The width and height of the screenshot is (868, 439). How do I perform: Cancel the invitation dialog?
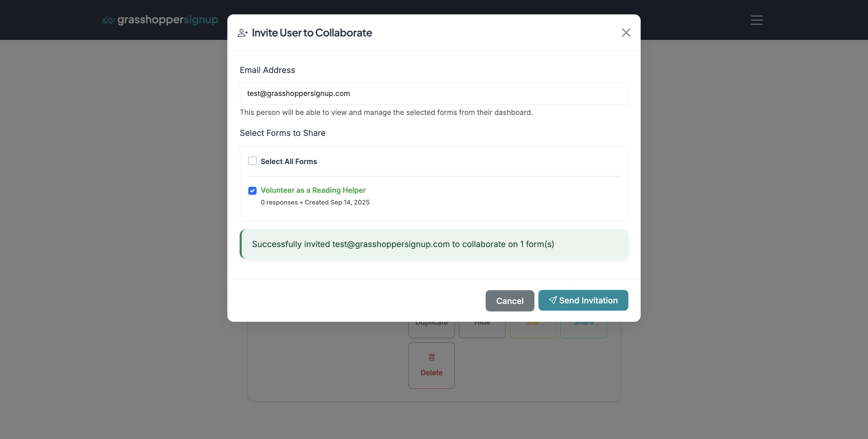coord(509,301)
